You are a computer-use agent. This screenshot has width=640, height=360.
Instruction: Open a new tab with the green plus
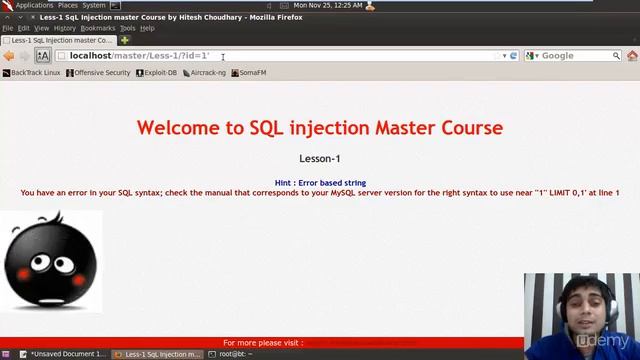[x=125, y=40]
